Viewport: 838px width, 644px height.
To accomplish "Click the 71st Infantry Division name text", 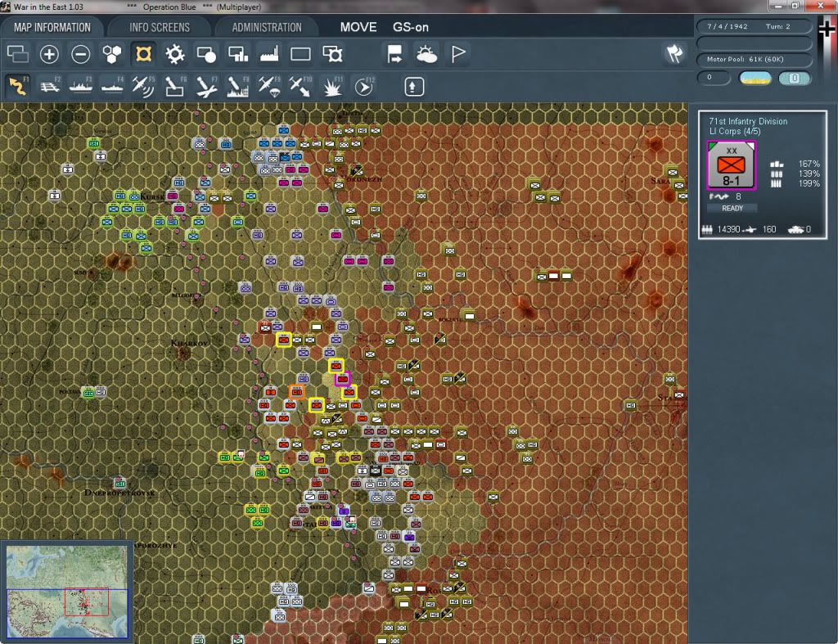I will coord(748,121).
